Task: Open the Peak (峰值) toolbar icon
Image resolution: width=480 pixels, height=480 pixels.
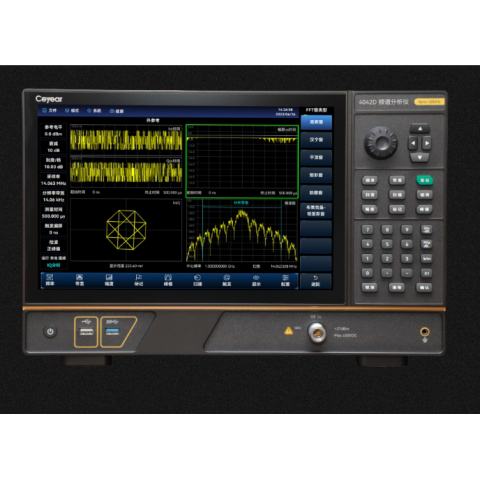Action: point(168,280)
